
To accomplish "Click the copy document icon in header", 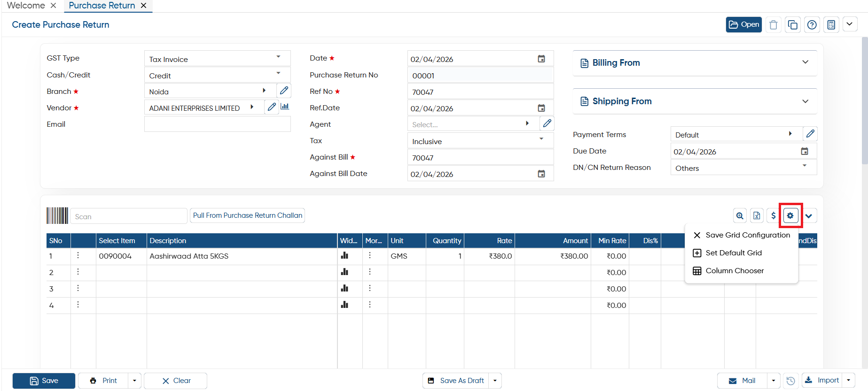I will [792, 24].
